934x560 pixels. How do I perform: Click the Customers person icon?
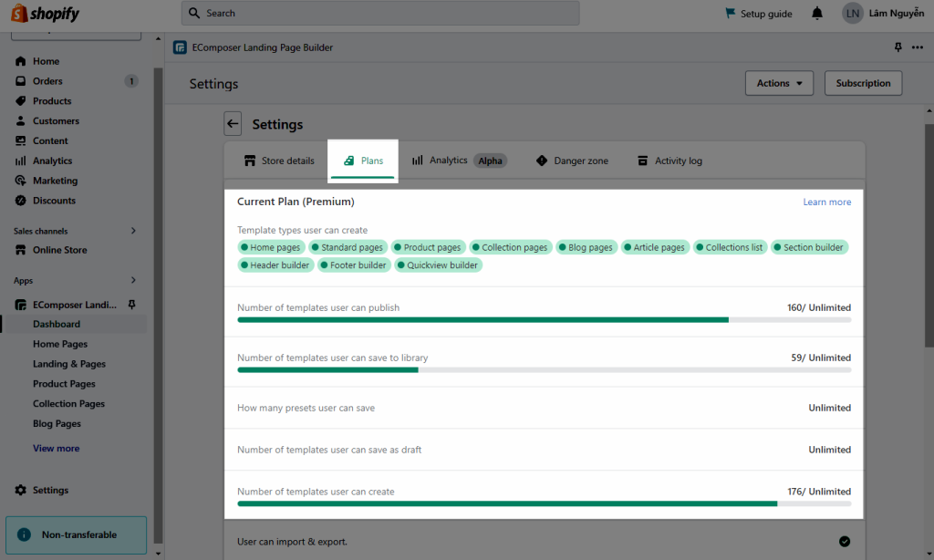tap(21, 121)
